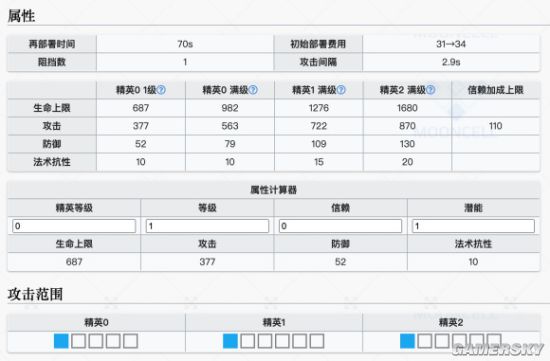Screen dimensions: 550x361
Task: Click 生命上限 value 1680
Action: 407,108
